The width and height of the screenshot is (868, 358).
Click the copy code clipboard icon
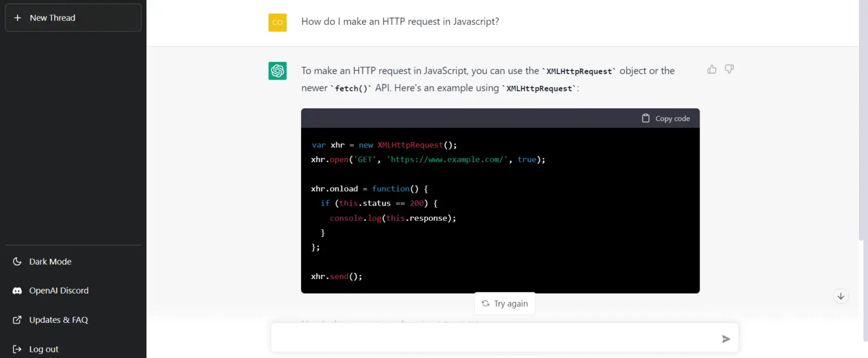[x=645, y=118]
